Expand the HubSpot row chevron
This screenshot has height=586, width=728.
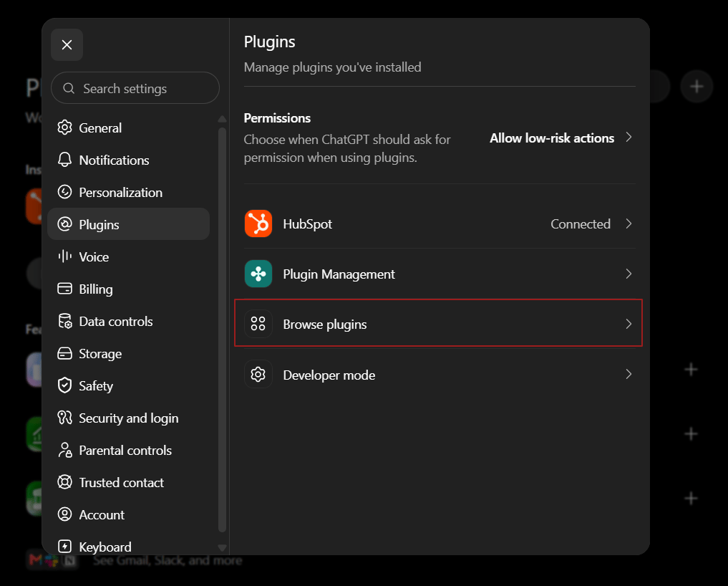(628, 224)
